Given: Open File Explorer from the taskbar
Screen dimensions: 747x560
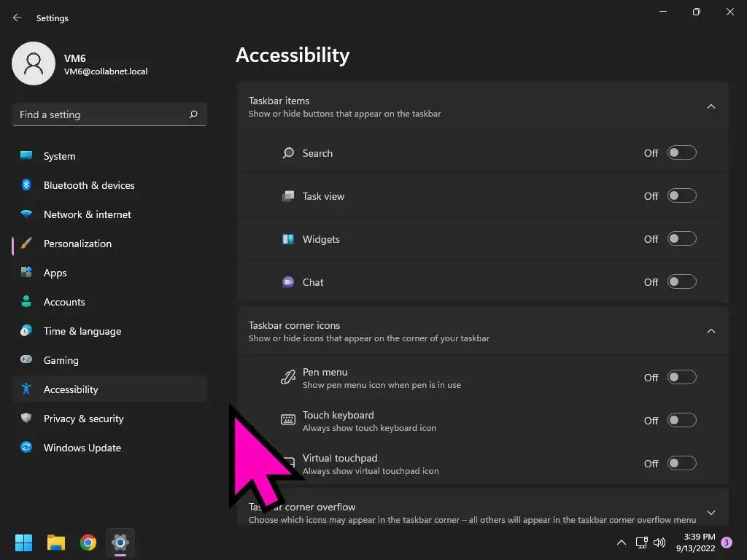Looking at the screenshot, I should click(x=56, y=542).
